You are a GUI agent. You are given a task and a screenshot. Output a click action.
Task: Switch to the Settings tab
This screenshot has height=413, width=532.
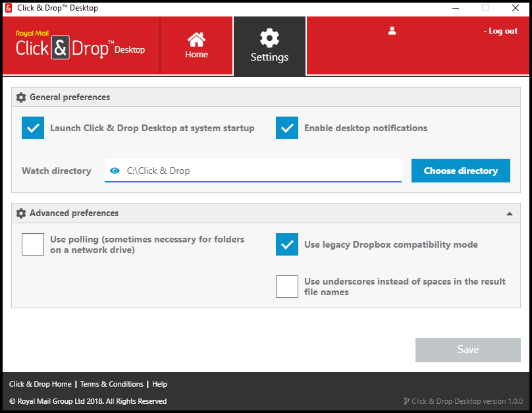[x=270, y=46]
